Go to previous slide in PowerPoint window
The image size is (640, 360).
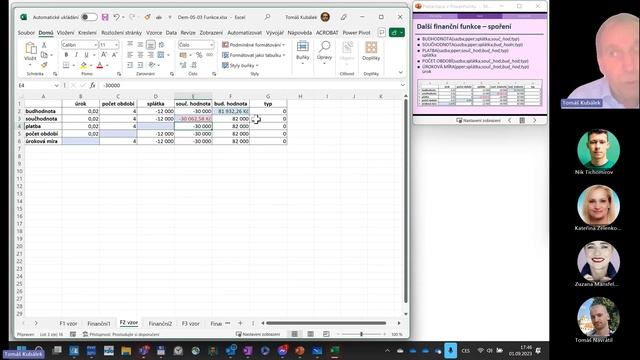coord(509,120)
